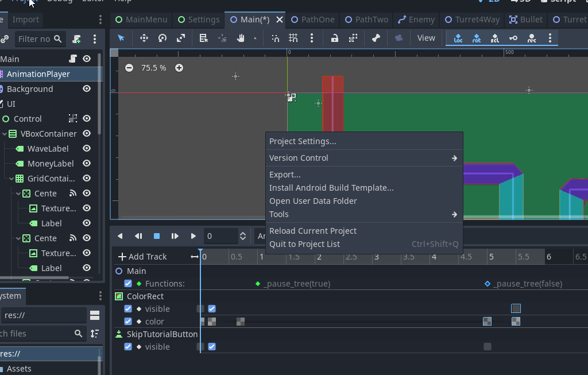The width and height of the screenshot is (588, 375).
Task: Collapse second CenterContainer tree node
Action: [18, 238]
